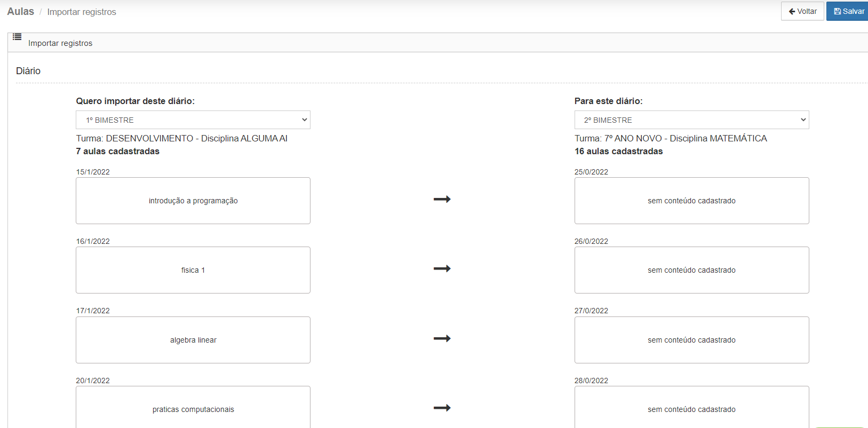Click the Importar registros panel header title
Screen dimensions: 868x428
[60, 43]
